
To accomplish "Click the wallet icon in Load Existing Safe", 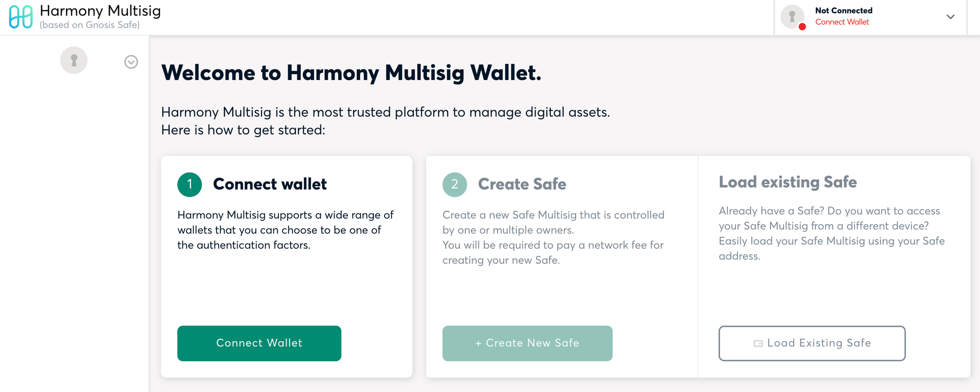I will (758, 343).
